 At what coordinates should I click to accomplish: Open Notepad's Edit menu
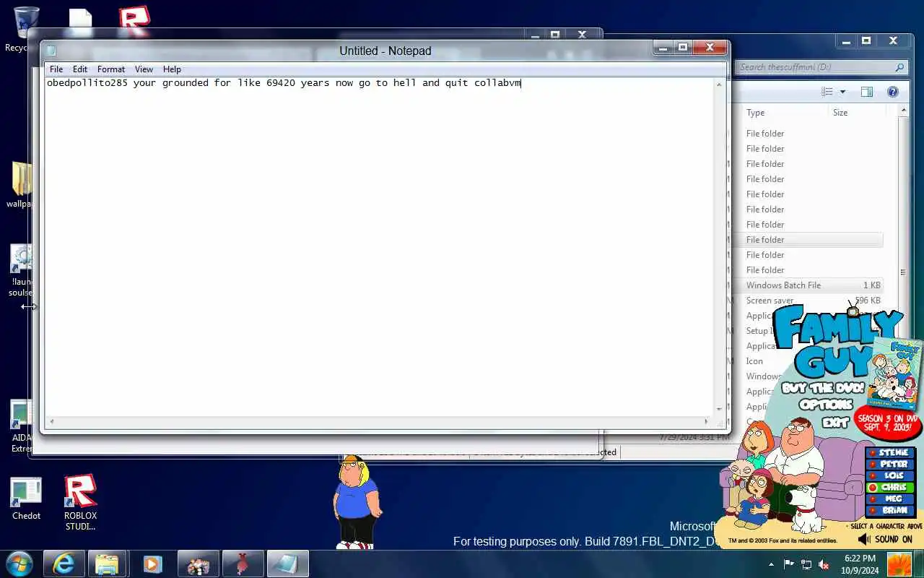point(79,69)
